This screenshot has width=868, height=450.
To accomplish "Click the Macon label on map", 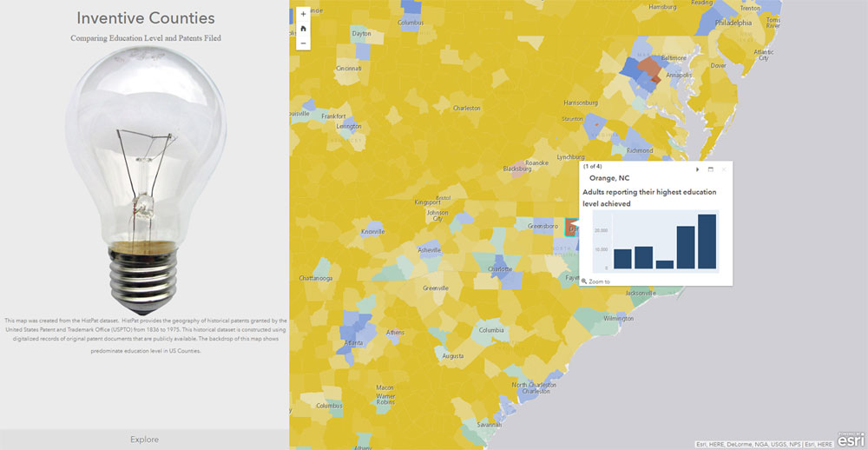I will click(385, 388).
